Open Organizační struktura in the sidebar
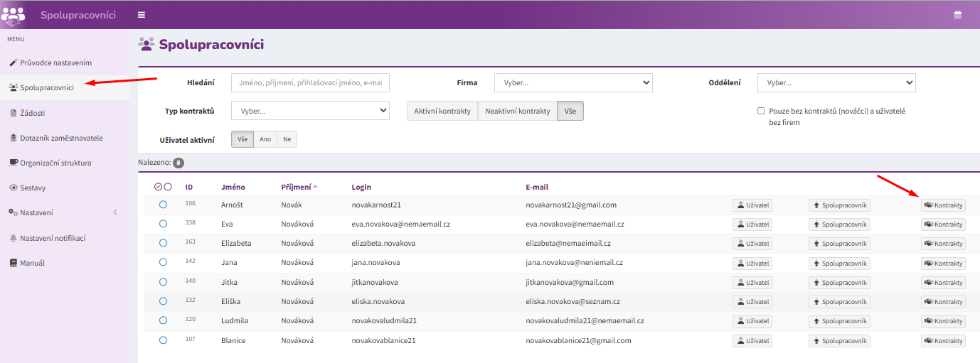Image resolution: width=980 pixels, height=363 pixels. 55,163
